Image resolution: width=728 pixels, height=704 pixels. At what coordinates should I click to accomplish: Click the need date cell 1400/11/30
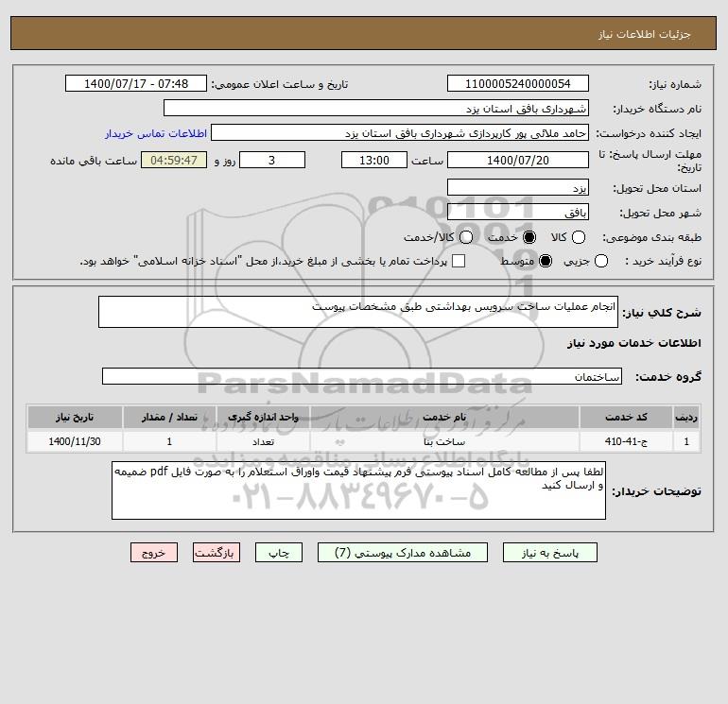pyautogui.click(x=75, y=441)
